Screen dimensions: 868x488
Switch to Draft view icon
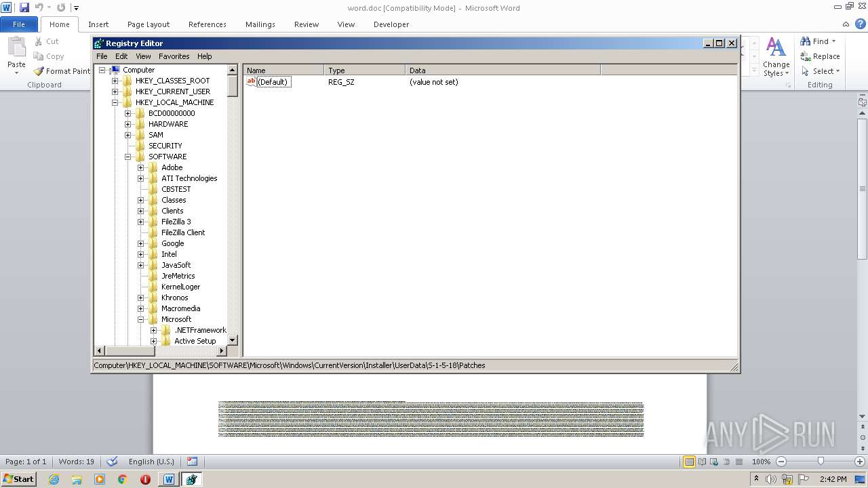738,462
